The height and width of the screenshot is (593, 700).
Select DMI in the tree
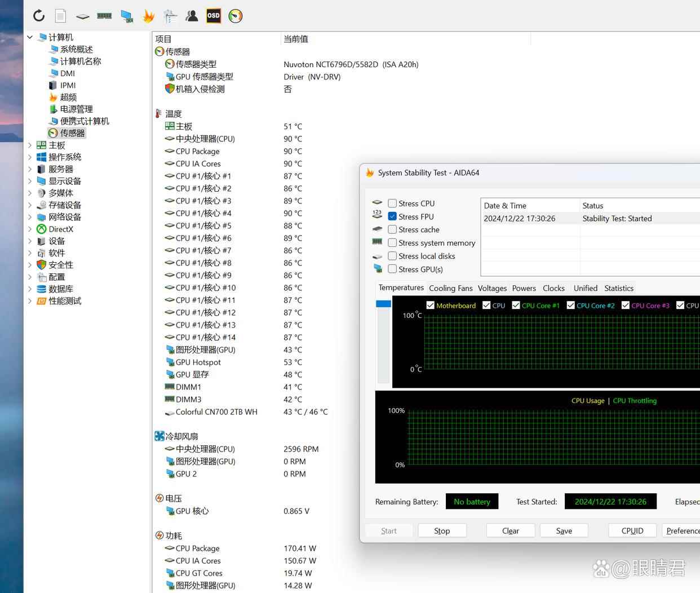68,73
